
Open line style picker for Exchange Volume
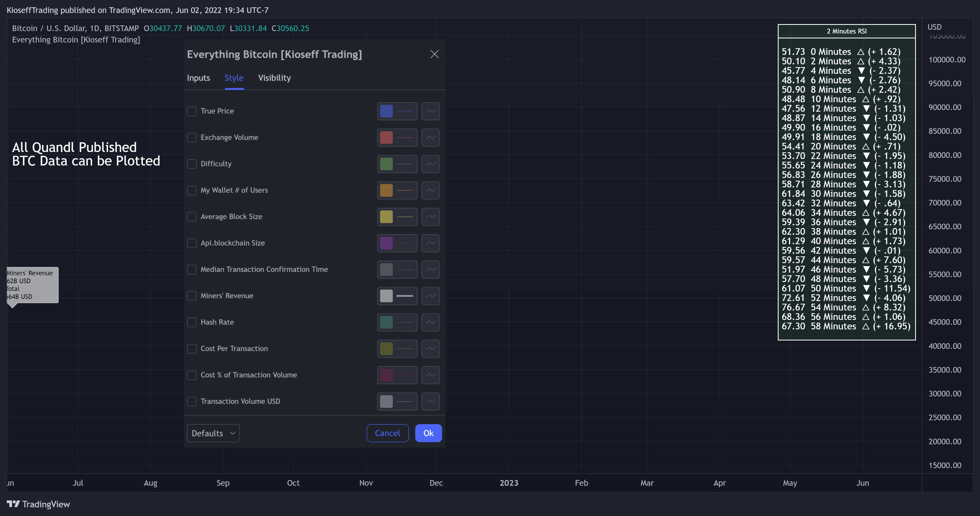[430, 137]
